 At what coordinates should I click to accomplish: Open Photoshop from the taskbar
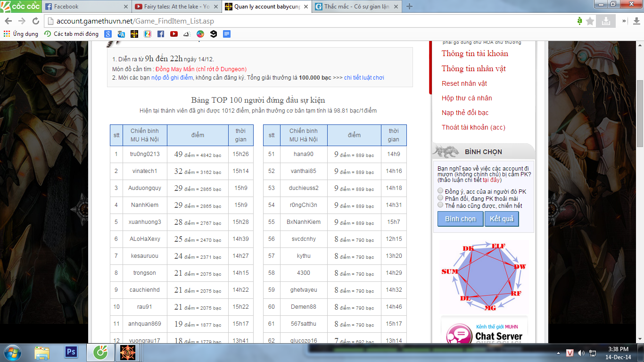71,352
